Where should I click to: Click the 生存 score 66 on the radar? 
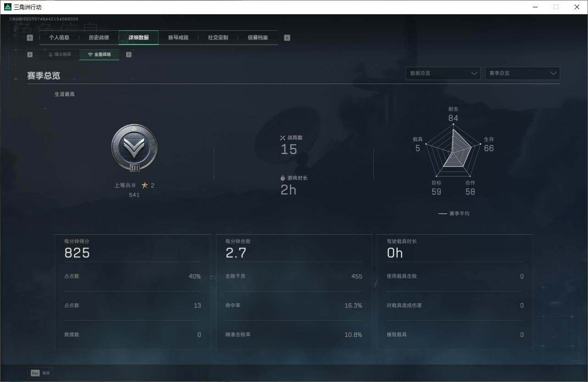pos(489,148)
